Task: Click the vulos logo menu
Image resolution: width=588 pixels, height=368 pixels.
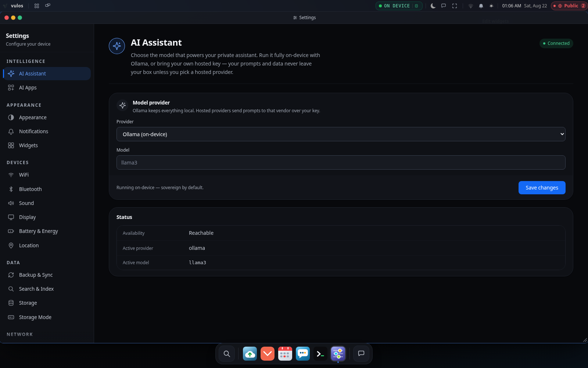Action: (13, 6)
